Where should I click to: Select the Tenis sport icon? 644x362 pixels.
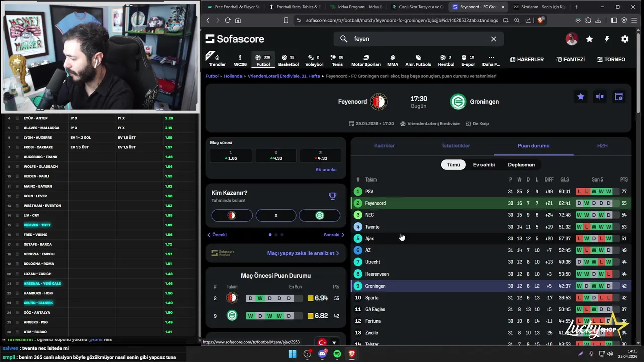coord(337,60)
